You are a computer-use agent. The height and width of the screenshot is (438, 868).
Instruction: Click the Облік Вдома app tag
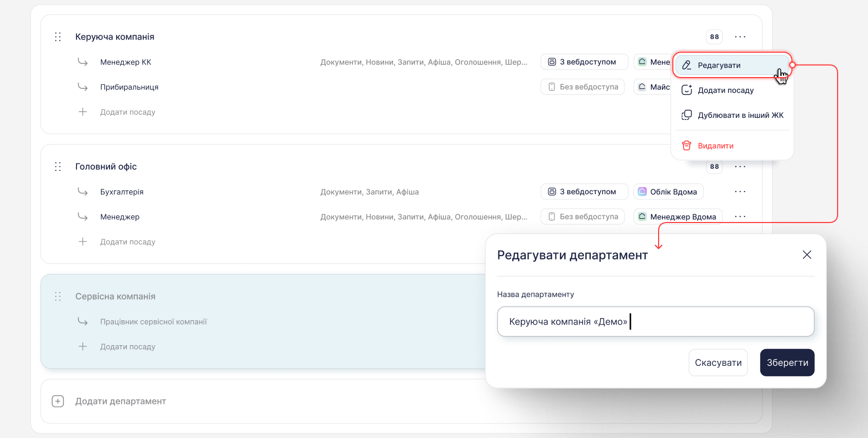(x=668, y=192)
